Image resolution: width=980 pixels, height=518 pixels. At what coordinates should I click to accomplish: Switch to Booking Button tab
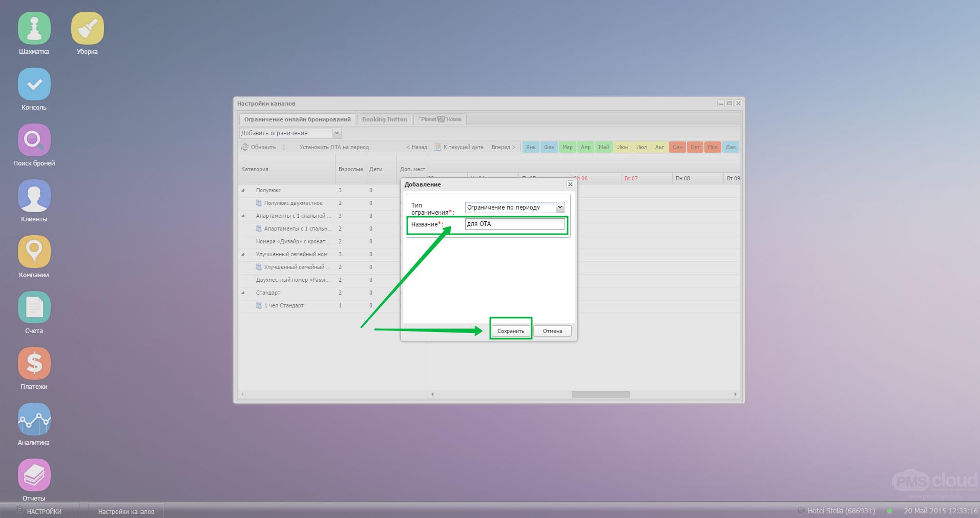tap(385, 119)
